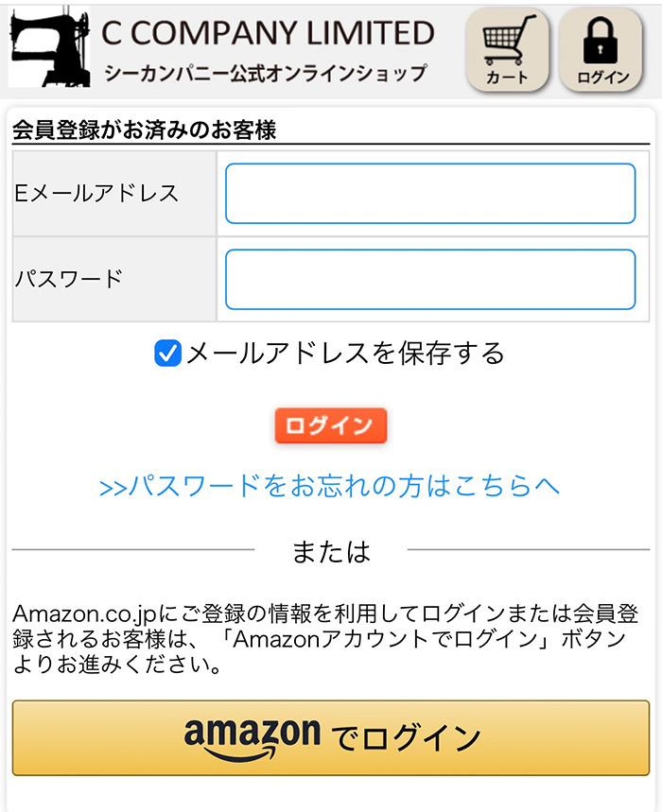
Task: Open the shopping cart icon button
Action: point(507,50)
